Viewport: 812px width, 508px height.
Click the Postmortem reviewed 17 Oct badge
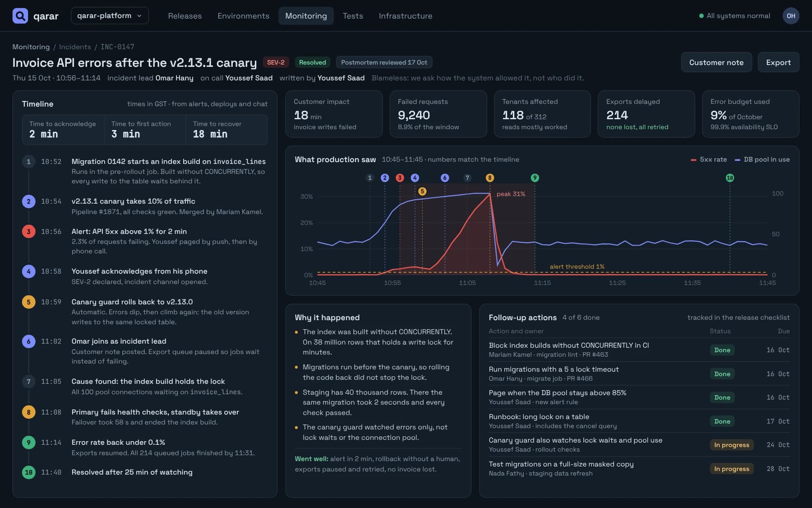(x=384, y=62)
